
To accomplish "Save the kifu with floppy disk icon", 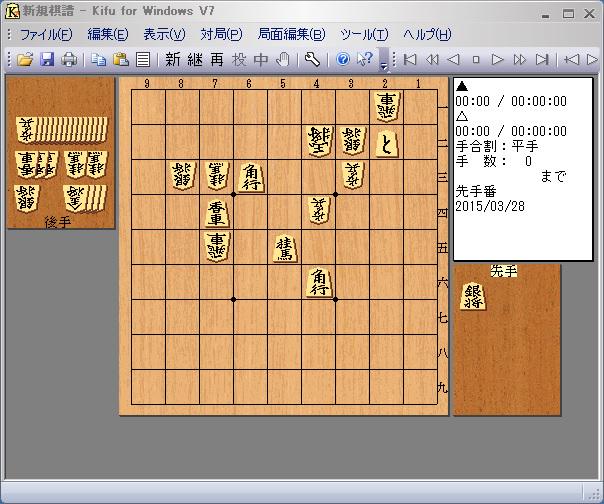I will [x=47, y=59].
